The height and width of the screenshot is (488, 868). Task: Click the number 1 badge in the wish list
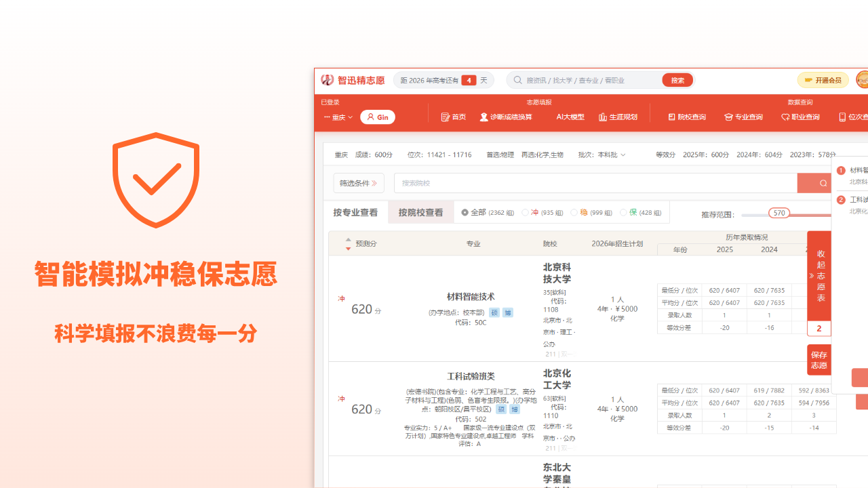click(841, 171)
